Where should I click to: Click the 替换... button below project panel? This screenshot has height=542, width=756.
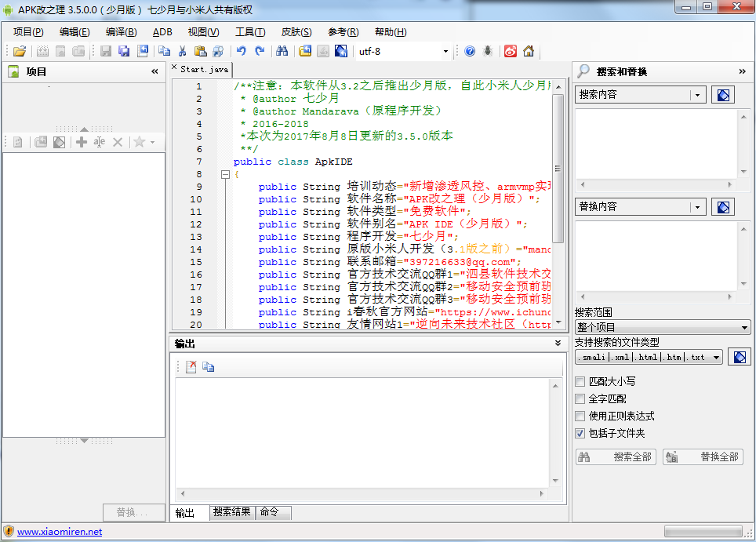133,512
